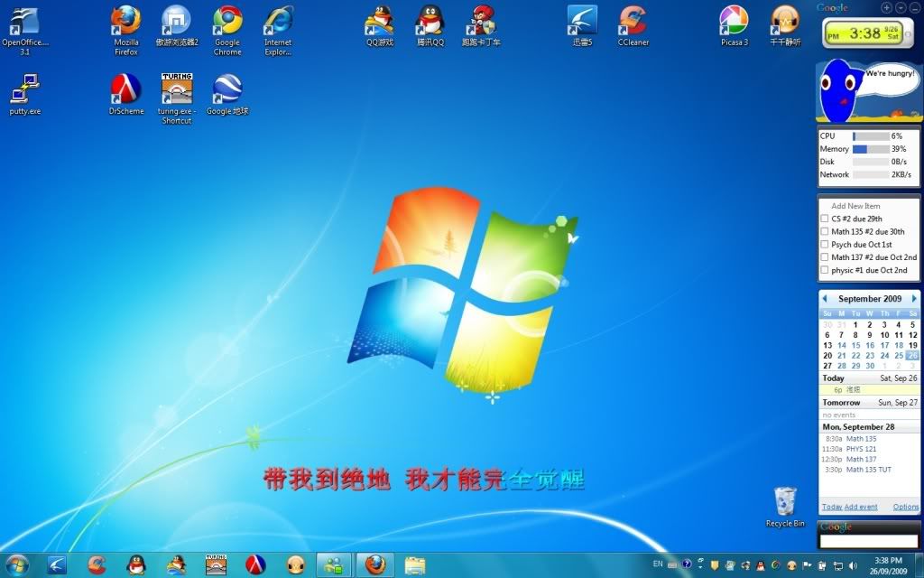The image size is (924, 578).
Task: Select the 跑跑卡丁车 desktop icon
Action: 481,26
